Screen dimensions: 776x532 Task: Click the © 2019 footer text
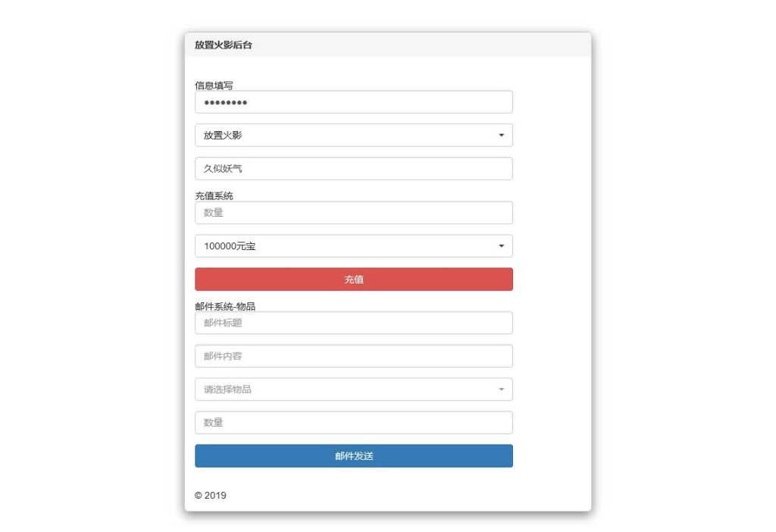coord(210,495)
